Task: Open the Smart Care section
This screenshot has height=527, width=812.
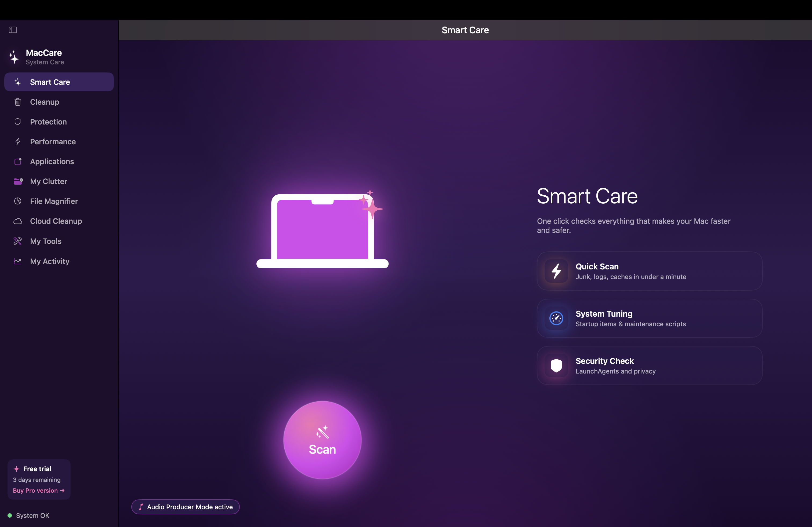Action: [59, 82]
